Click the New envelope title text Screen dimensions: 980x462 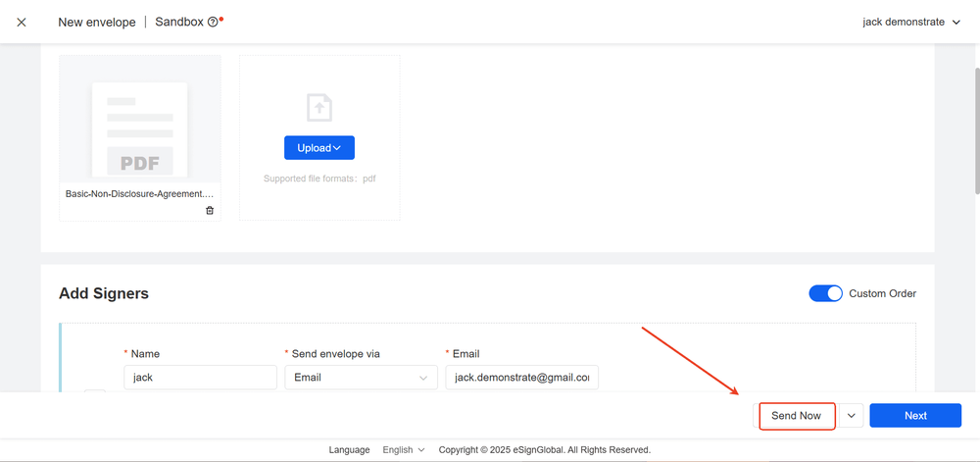click(97, 22)
